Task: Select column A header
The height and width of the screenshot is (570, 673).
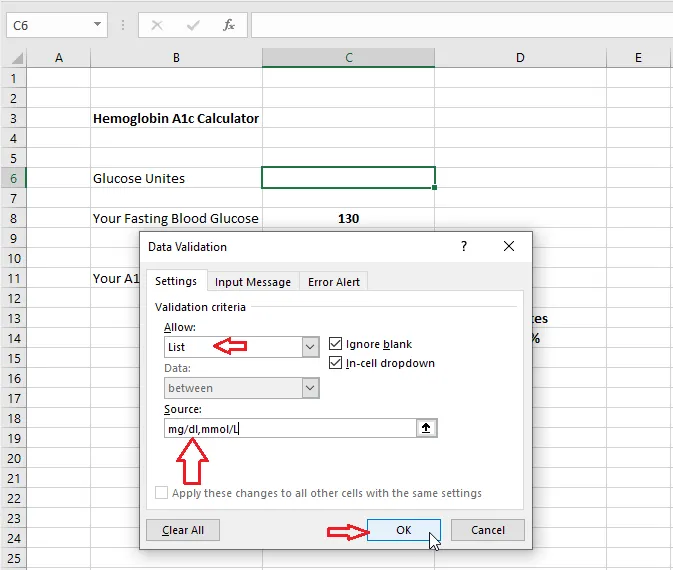Action: pyautogui.click(x=59, y=58)
